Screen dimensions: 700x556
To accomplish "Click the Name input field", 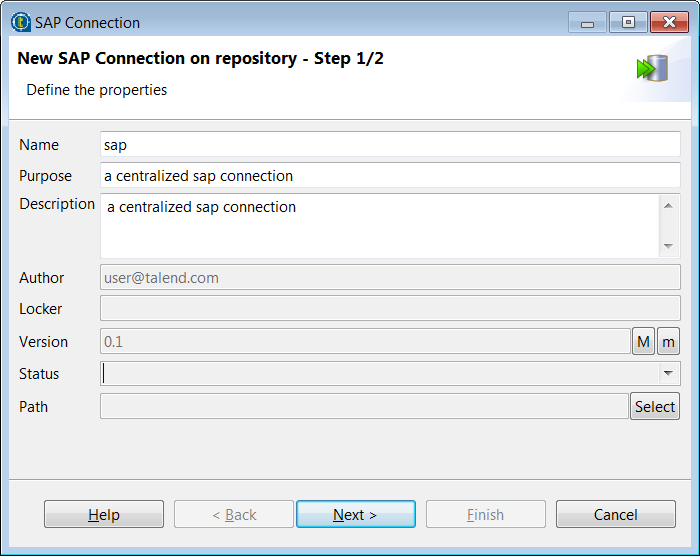I will click(390, 145).
